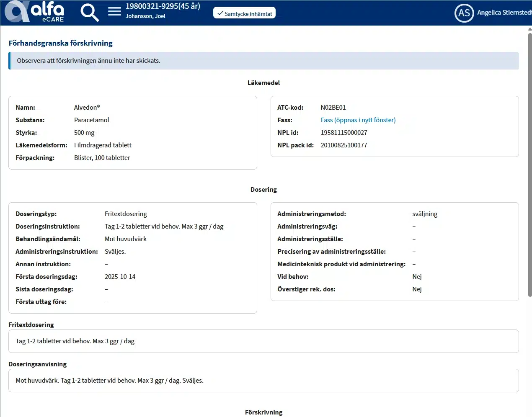Click the Doseringsanvisning text box
532x417 pixels.
click(x=263, y=381)
